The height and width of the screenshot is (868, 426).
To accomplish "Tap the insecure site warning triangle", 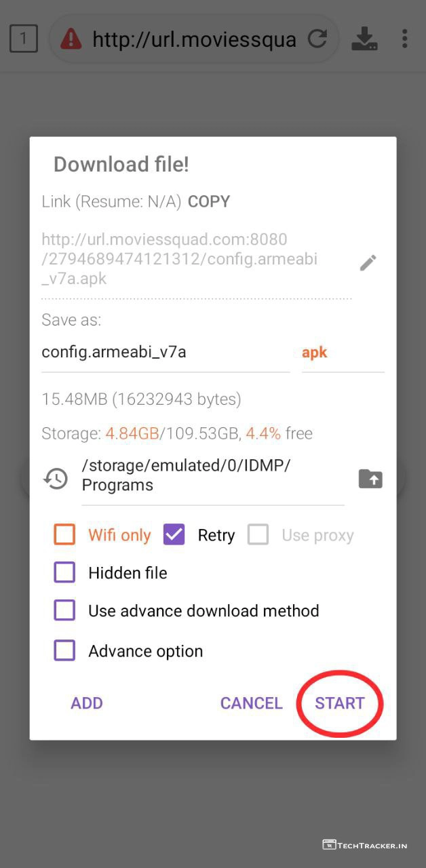I will click(71, 39).
